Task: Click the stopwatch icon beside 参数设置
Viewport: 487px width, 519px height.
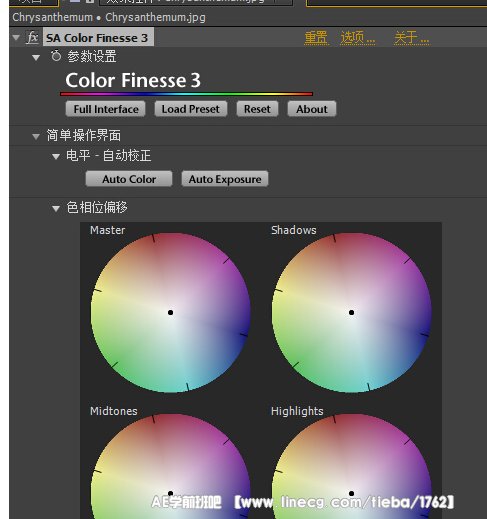Action: pos(56,56)
